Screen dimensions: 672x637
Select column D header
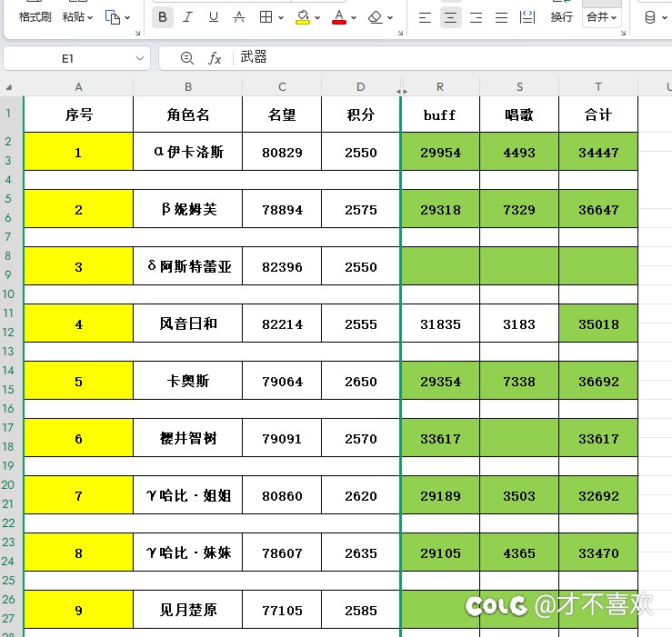point(360,87)
